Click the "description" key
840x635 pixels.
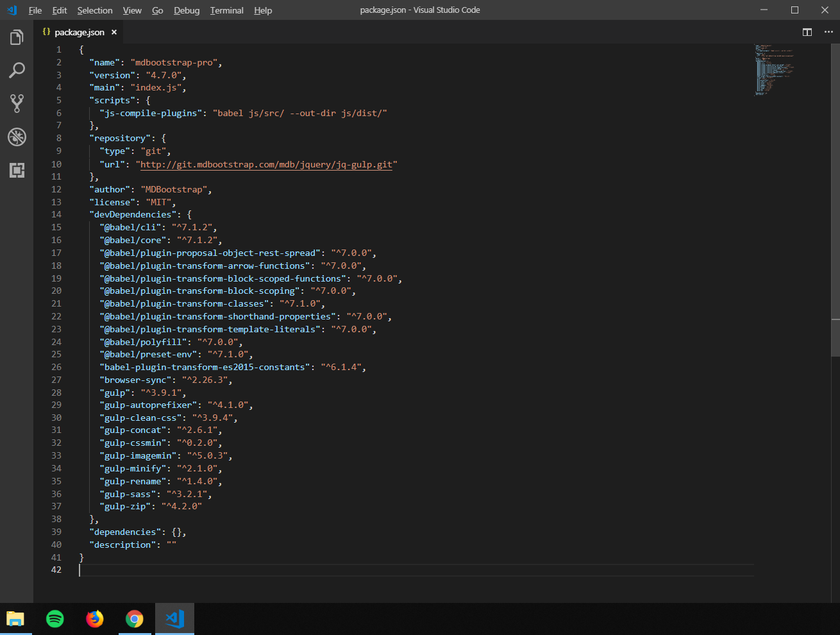pos(122,545)
